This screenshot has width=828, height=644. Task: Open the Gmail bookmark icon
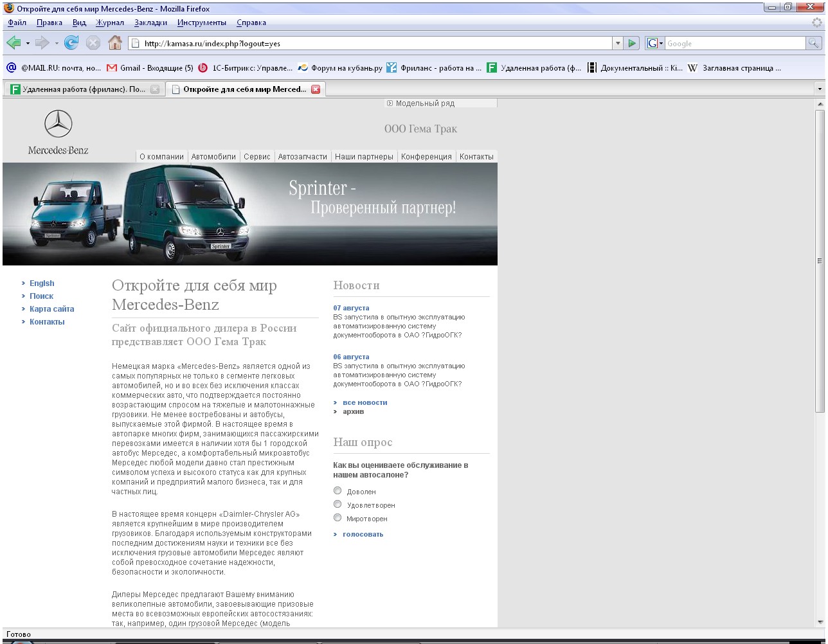(112, 67)
